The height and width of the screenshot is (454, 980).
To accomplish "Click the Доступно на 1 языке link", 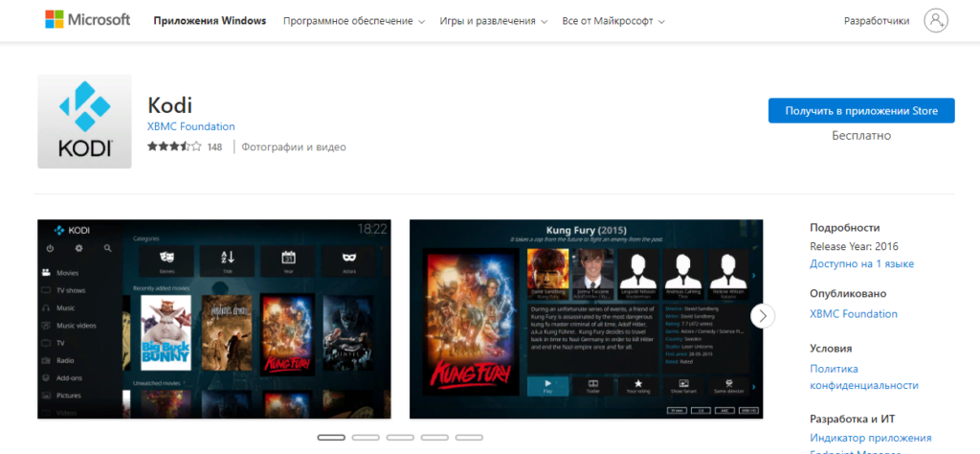I will coord(861,263).
